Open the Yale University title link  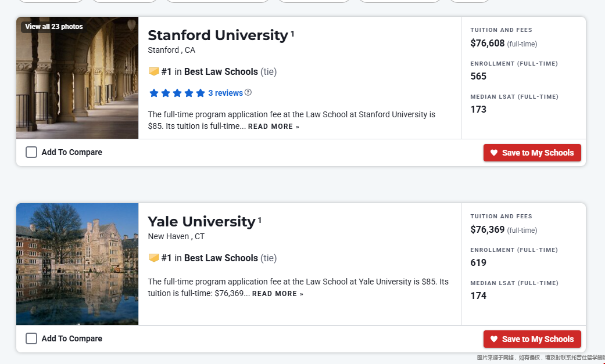[x=202, y=222]
